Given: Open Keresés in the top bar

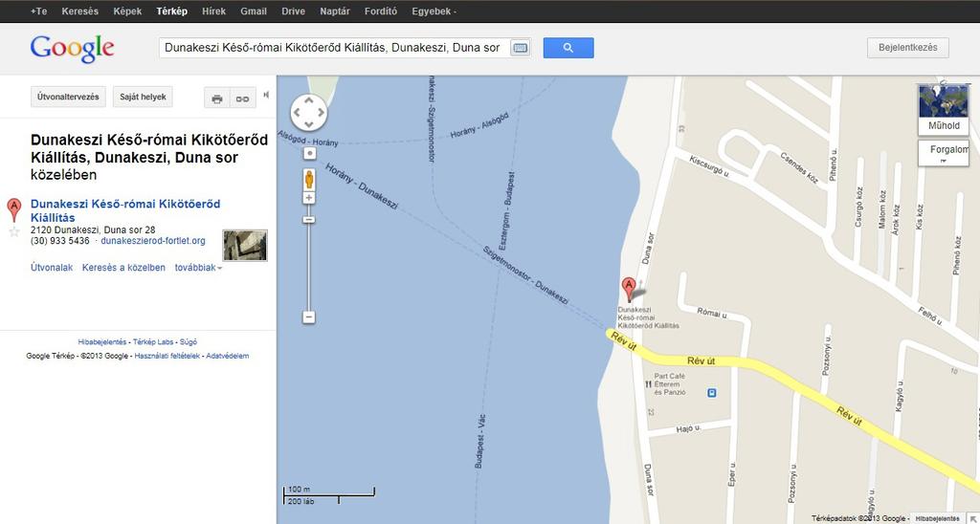Looking at the screenshot, I should (80, 11).
